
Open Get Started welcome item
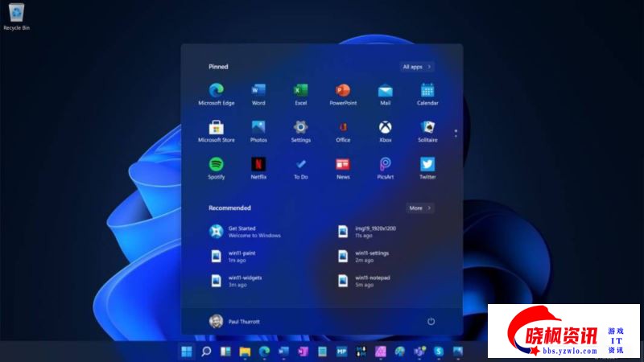click(242, 232)
